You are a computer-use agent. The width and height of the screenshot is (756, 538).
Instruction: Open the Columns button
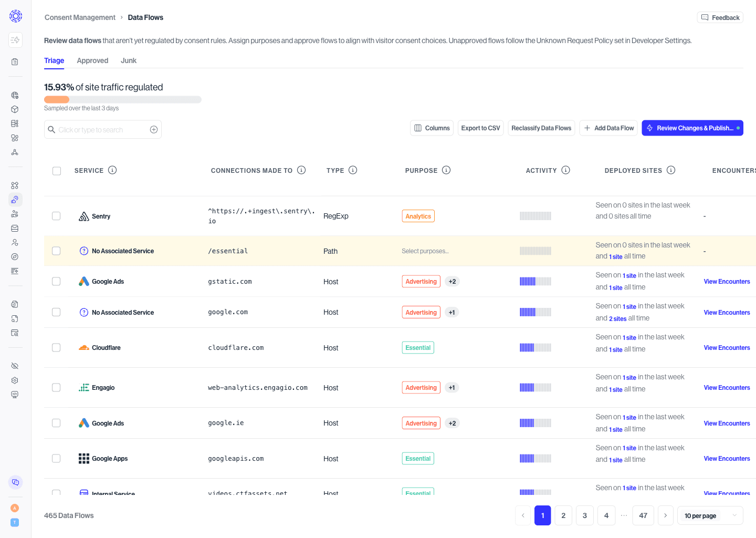pos(432,128)
